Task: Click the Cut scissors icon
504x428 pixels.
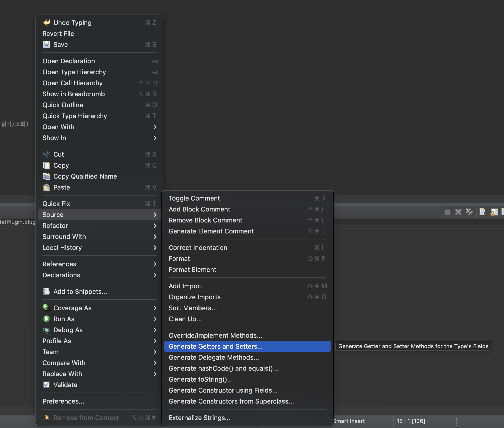Action: click(x=46, y=154)
